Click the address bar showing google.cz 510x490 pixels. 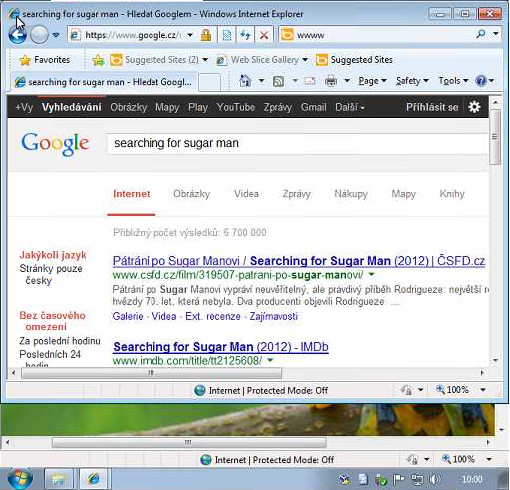pos(132,35)
